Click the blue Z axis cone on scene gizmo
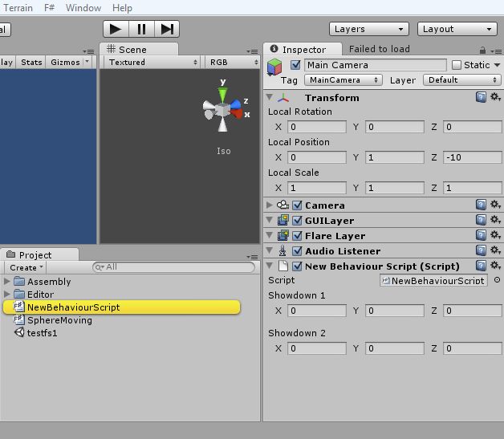Viewport: 504px width, 439px height. (236, 104)
